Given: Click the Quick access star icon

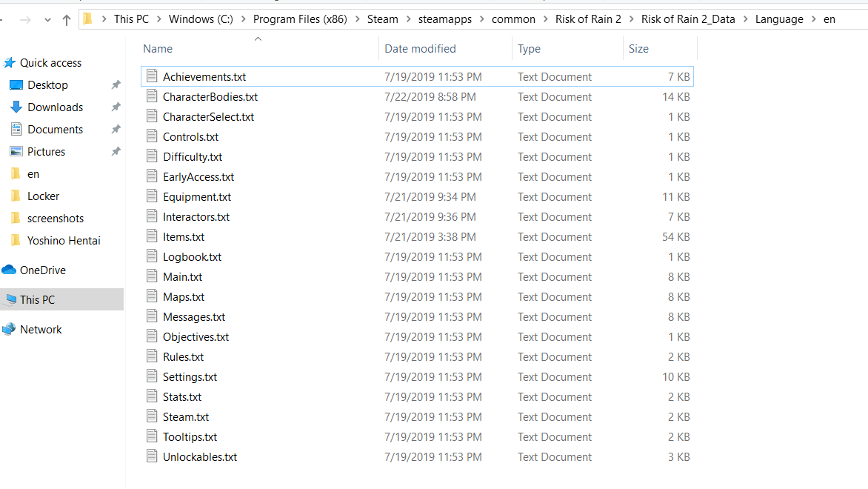Looking at the screenshot, I should (10, 62).
